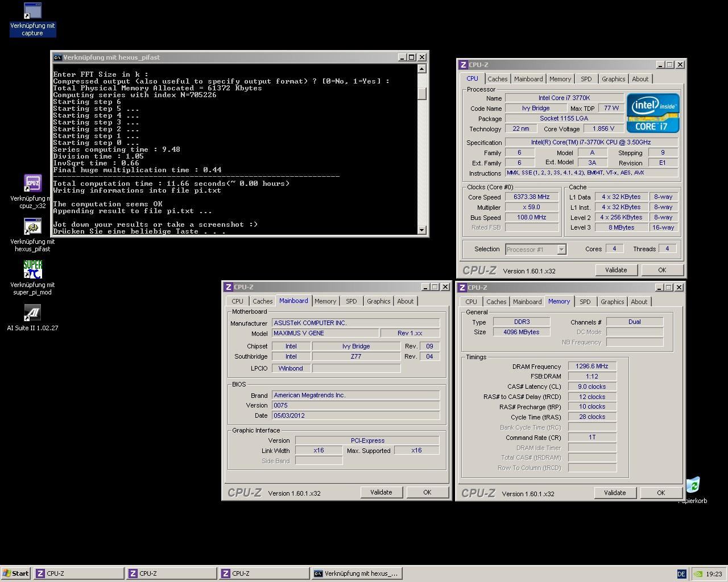728x582 pixels.
Task: Click OK in the Memory window
Action: 661,493
